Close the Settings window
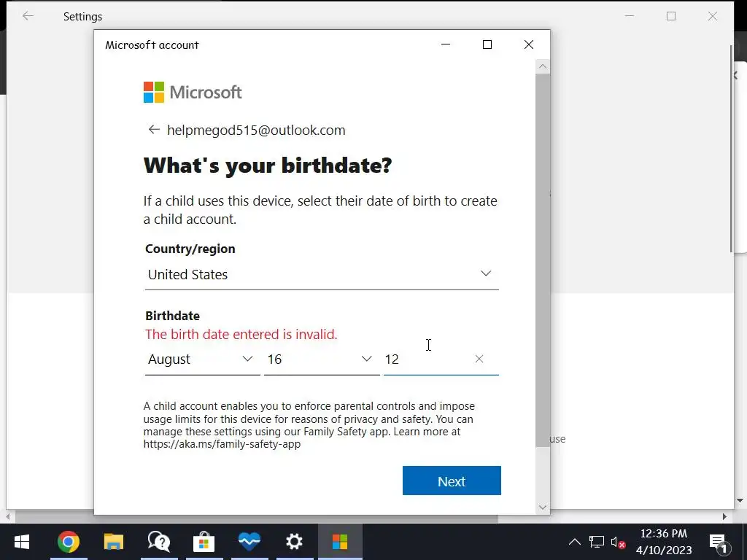This screenshot has height=560, width=747. (713, 16)
